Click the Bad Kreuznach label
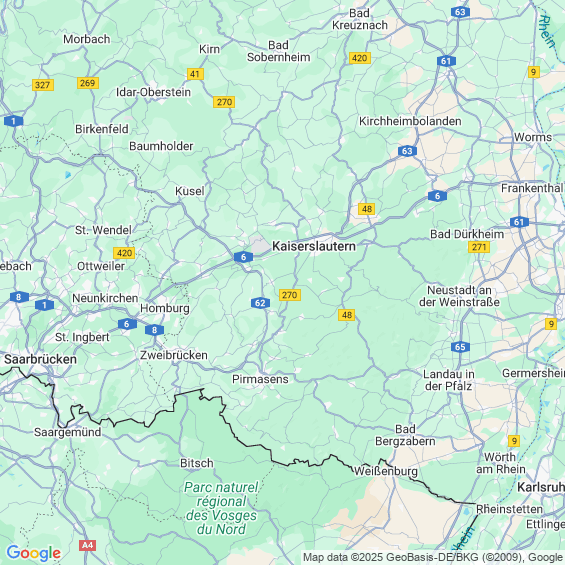This screenshot has width=565, height=565. pyautogui.click(x=360, y=19)
